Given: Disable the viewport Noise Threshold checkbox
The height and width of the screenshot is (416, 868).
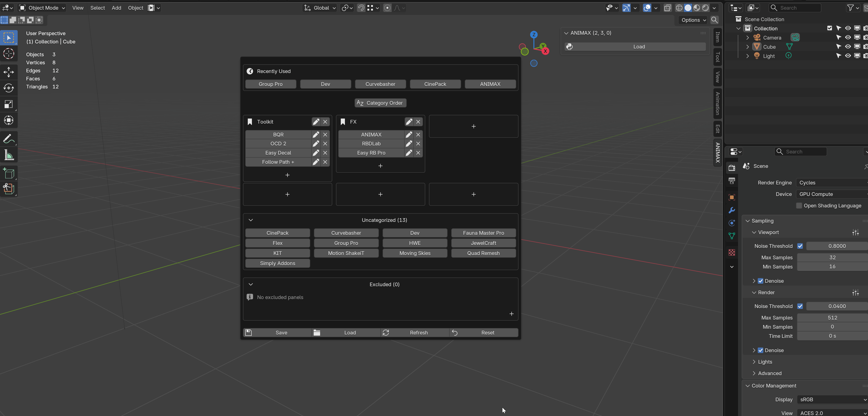Looking at the screenshot, I should [x=800, y=246].
